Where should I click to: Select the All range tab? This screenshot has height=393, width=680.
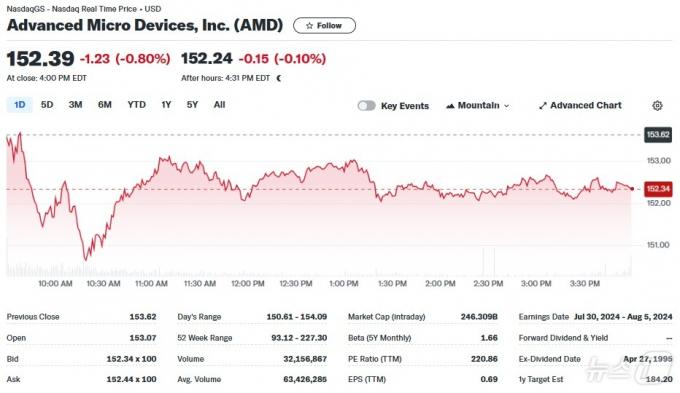219,105
